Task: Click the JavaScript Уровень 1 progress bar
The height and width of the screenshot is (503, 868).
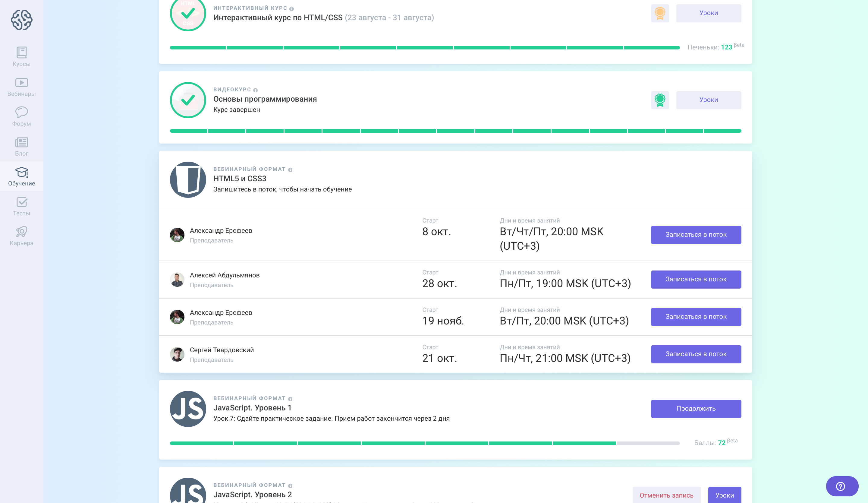Action: point(424,443)
